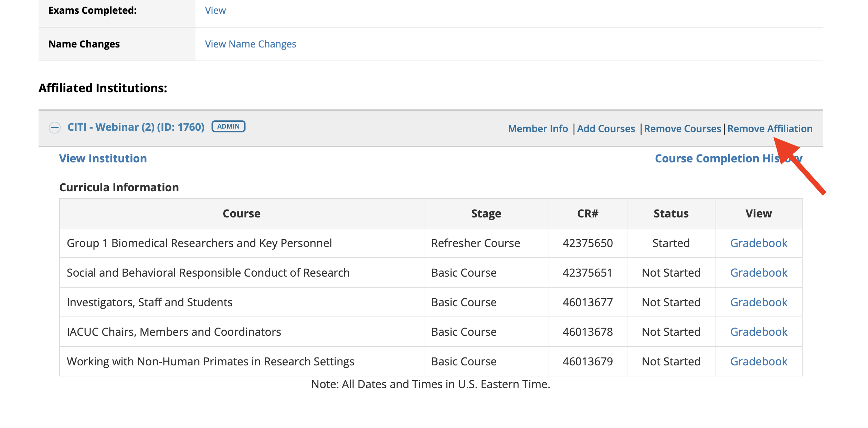Open Gradebook for IACUC Chairs course
Screen dimensions: 868x428
759,332
